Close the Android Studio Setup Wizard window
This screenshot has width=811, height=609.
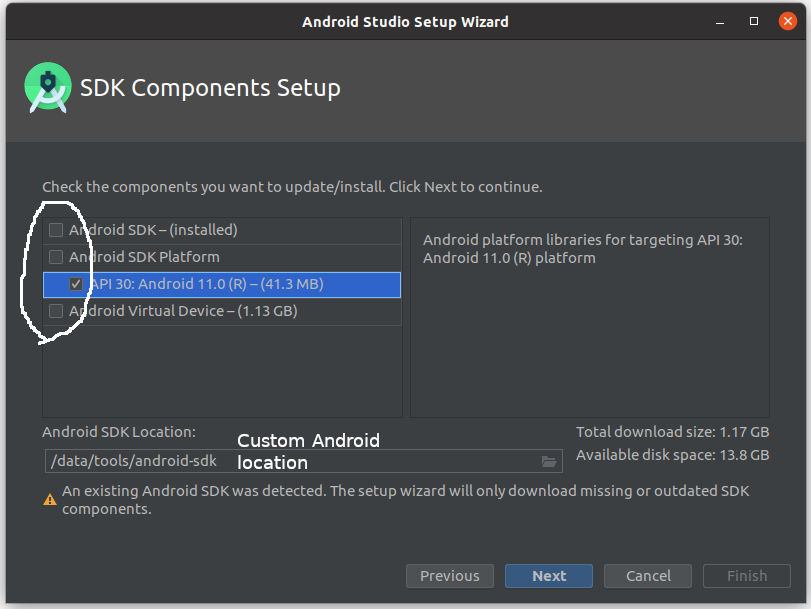788,21
